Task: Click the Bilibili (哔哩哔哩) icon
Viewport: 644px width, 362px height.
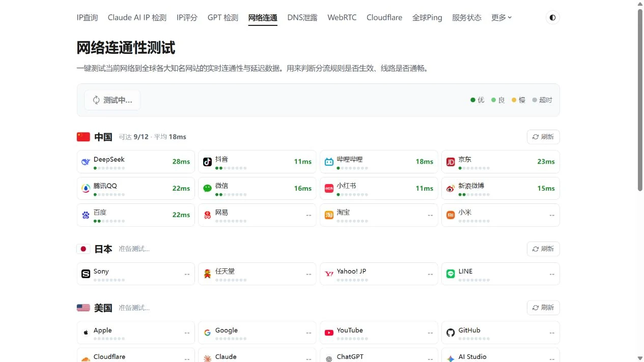Action: click(329, 162)
